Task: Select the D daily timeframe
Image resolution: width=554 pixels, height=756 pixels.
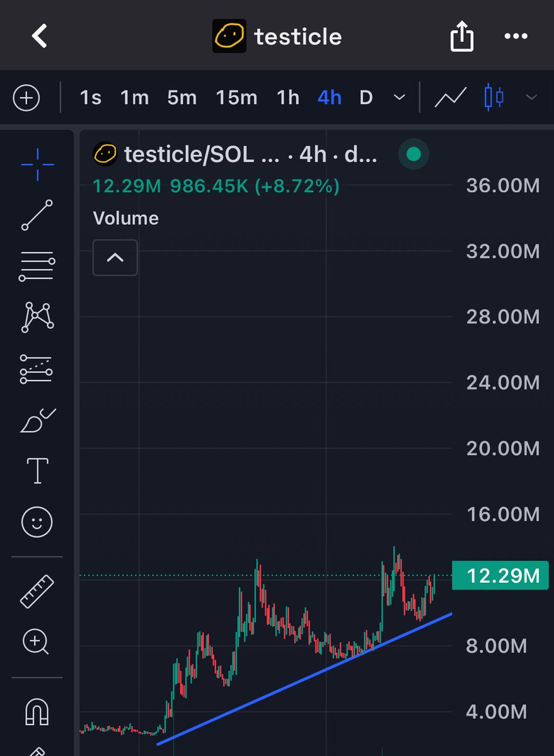Action: point(366,98)
